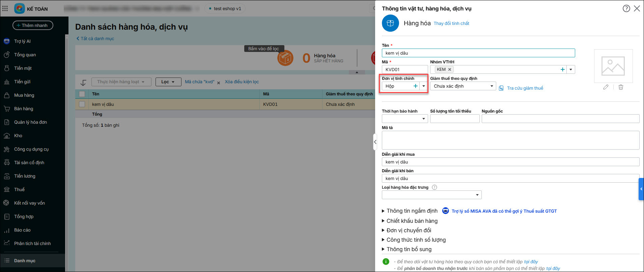
Task: Open the Thời hạn bảo hành dropdown
Action: 423,119
